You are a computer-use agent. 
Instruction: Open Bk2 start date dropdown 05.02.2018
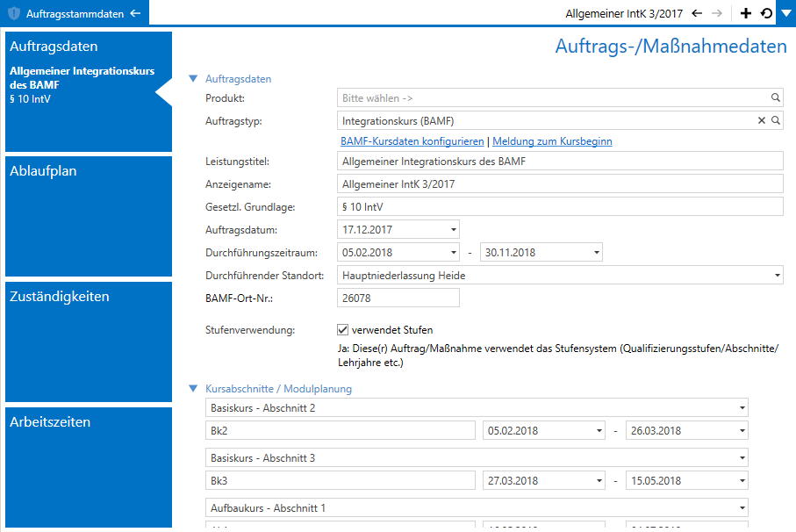pyautogui.click(x=599, y=430)
